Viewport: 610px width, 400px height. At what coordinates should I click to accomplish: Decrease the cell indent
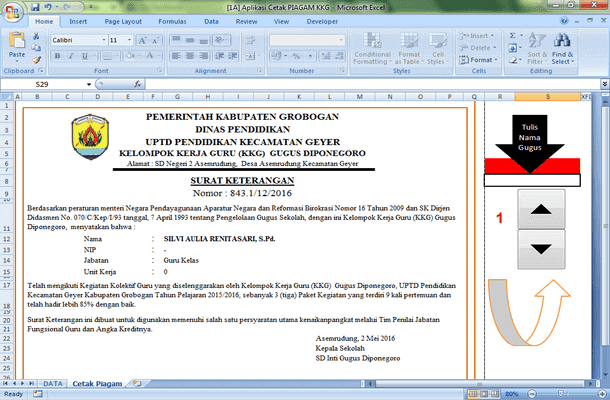(219, 56)
